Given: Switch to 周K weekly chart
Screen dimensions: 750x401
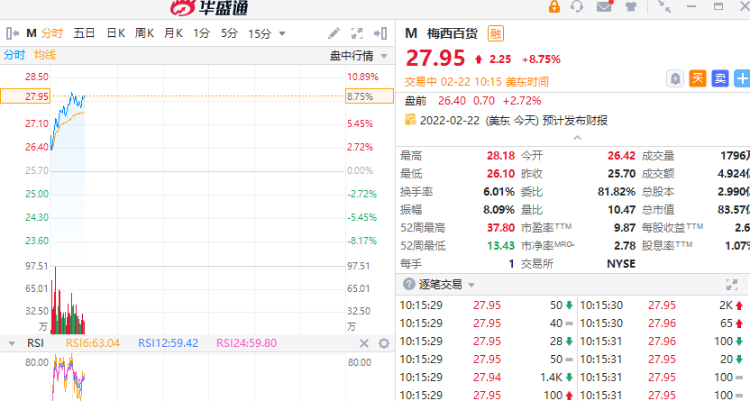Looking at the screenshot, I should pos(144,33).
